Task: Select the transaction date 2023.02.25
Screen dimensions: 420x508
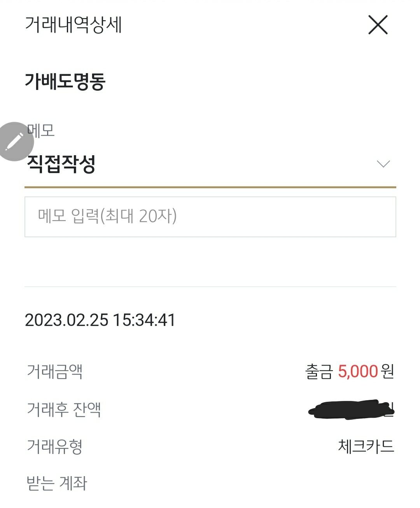Action: point(66,320)
